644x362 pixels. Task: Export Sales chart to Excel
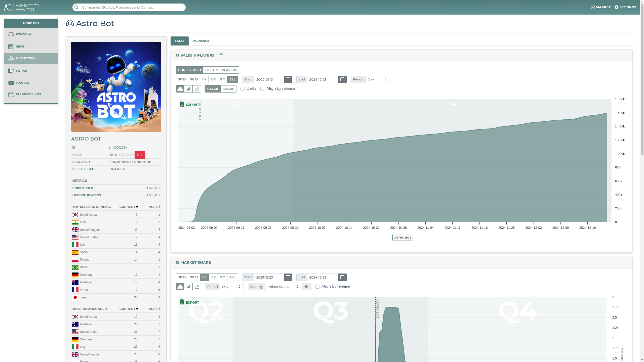coord(189,104)
